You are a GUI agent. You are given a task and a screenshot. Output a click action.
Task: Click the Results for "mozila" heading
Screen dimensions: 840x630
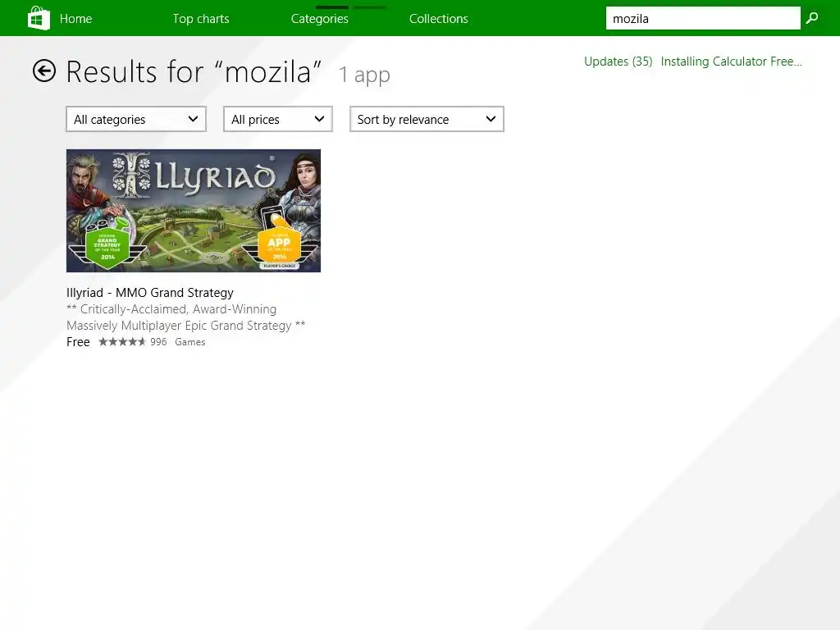[194, 72]
